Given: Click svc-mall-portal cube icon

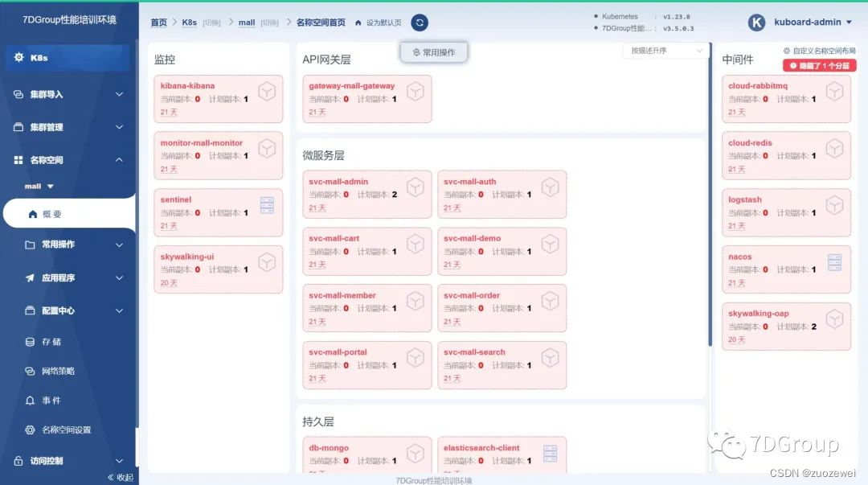Looking at the screenshot, I should coord(416,357).
